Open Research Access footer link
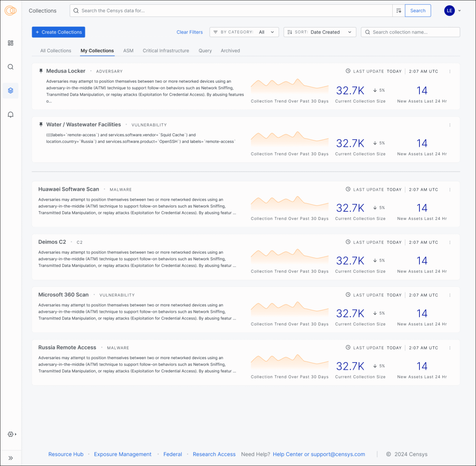 pyautogui.click(x=214, y=454)
